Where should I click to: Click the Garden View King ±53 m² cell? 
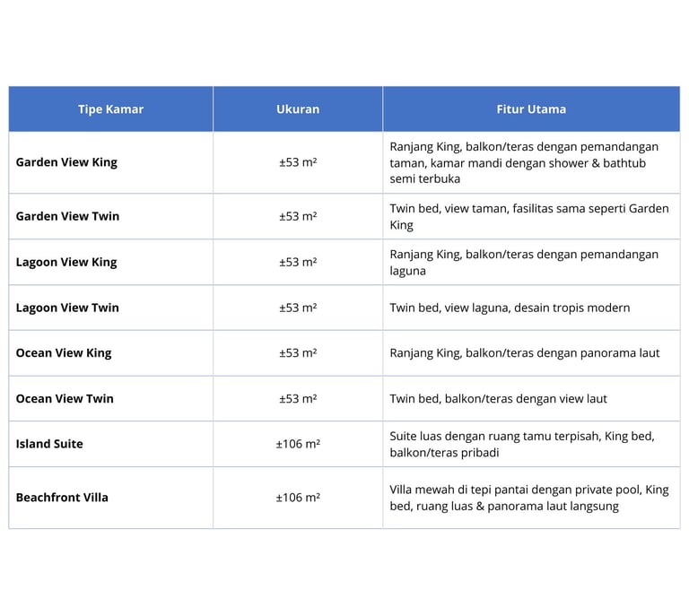coord(297,162)
